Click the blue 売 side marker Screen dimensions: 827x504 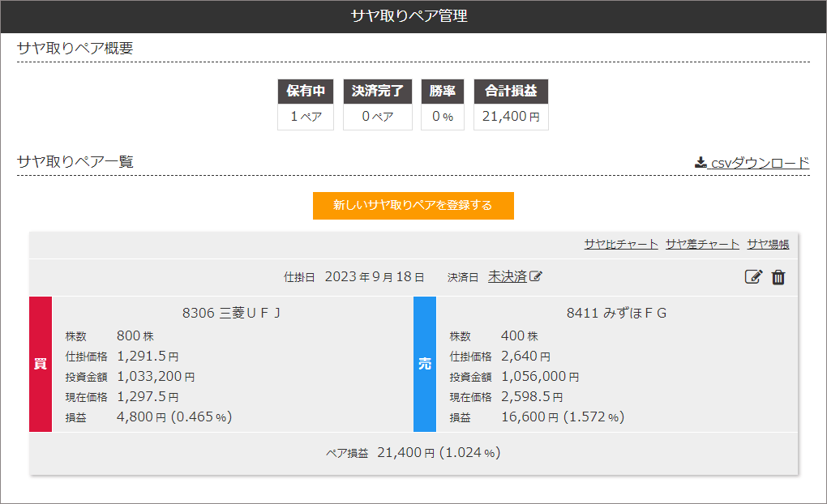[x=425, y=364]
